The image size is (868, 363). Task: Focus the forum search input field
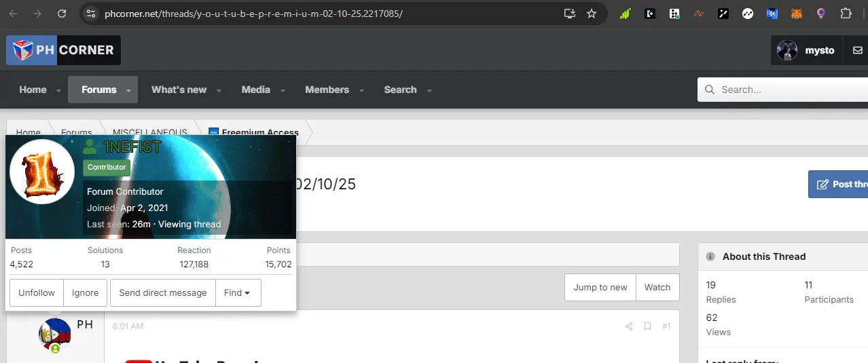pos(782,90)
